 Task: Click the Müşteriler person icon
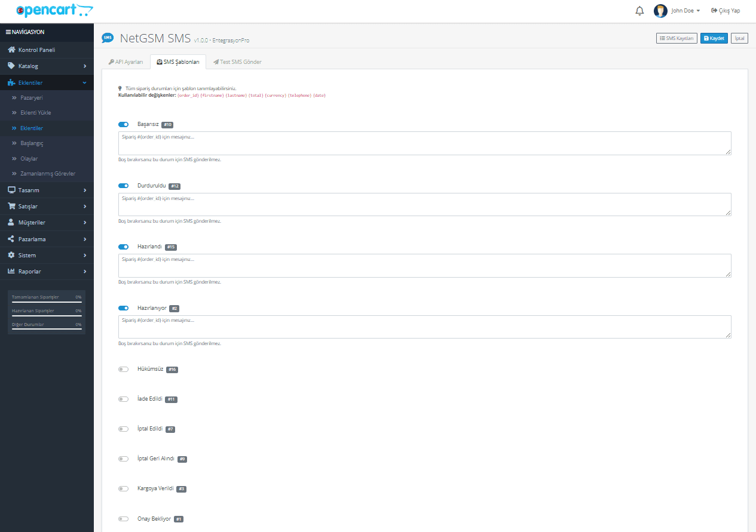11,222
